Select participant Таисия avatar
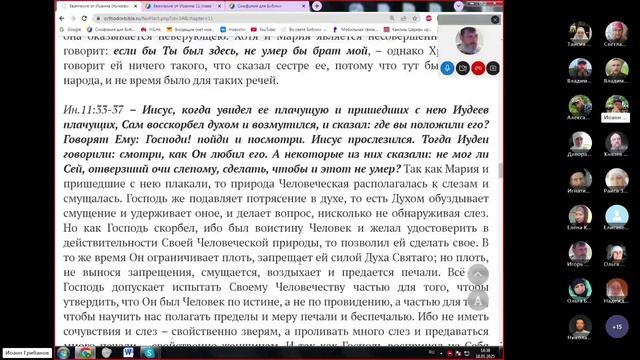Viewport: 640px width, 360px height. pos(580,32)
